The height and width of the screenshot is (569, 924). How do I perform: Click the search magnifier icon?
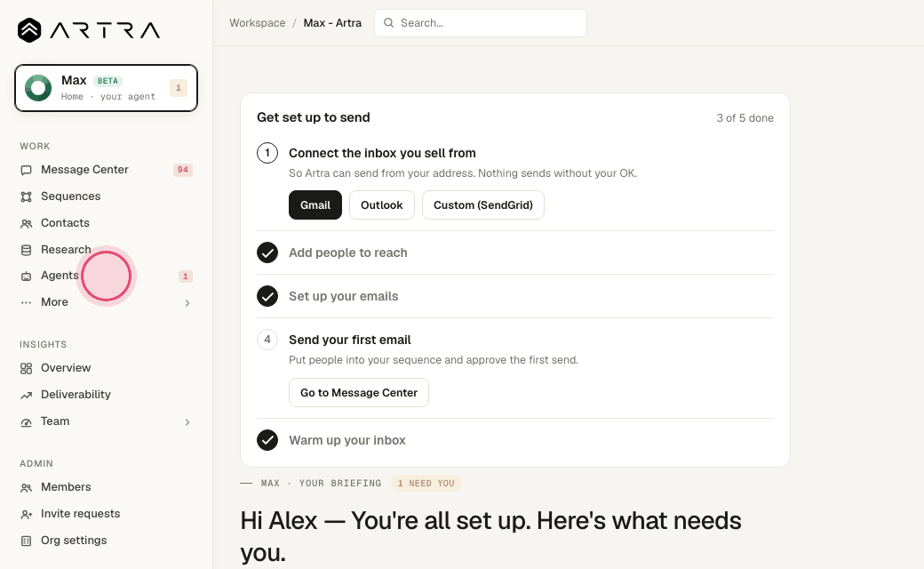(388, 23)
